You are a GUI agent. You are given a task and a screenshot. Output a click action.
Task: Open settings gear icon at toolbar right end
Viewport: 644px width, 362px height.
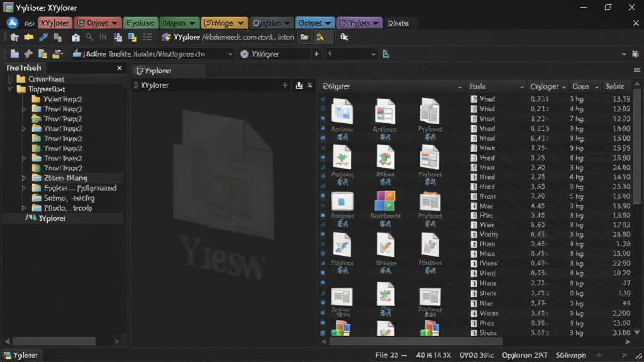[x=635, y=54]
